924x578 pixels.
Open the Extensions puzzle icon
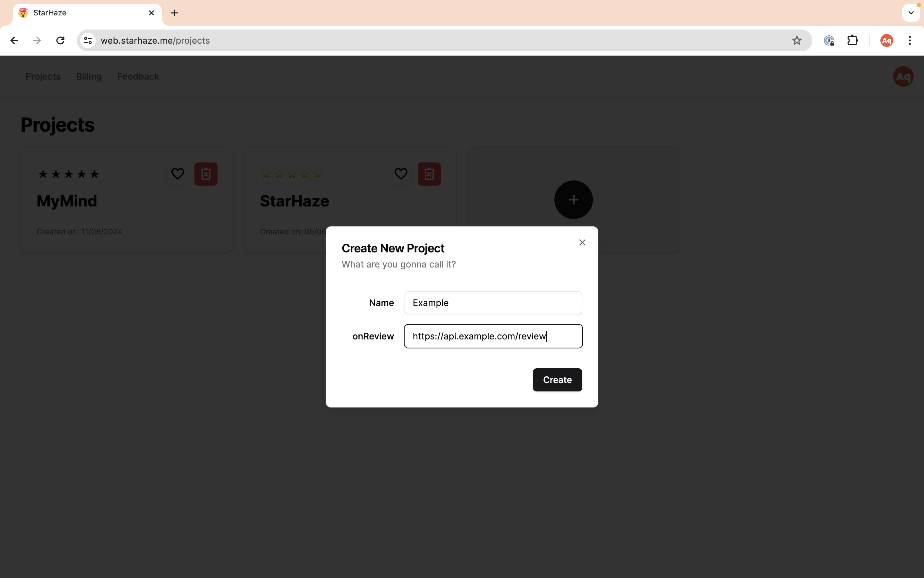[852, 40]
